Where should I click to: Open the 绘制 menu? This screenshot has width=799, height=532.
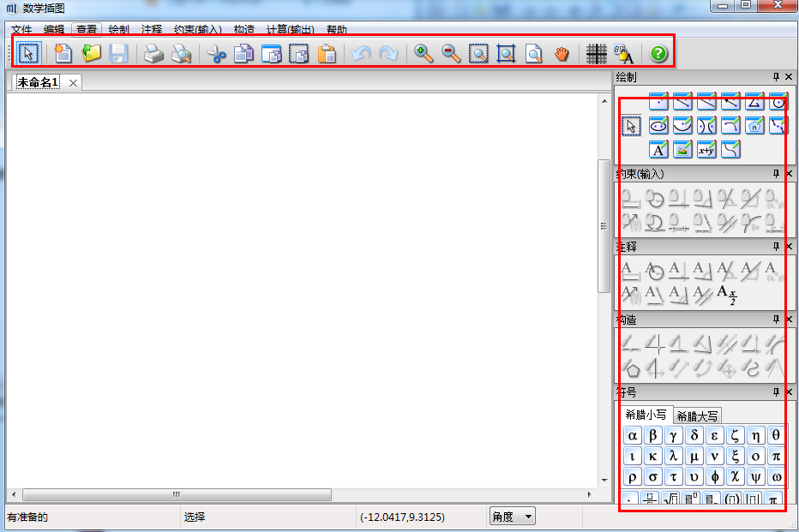coord(118,29)
